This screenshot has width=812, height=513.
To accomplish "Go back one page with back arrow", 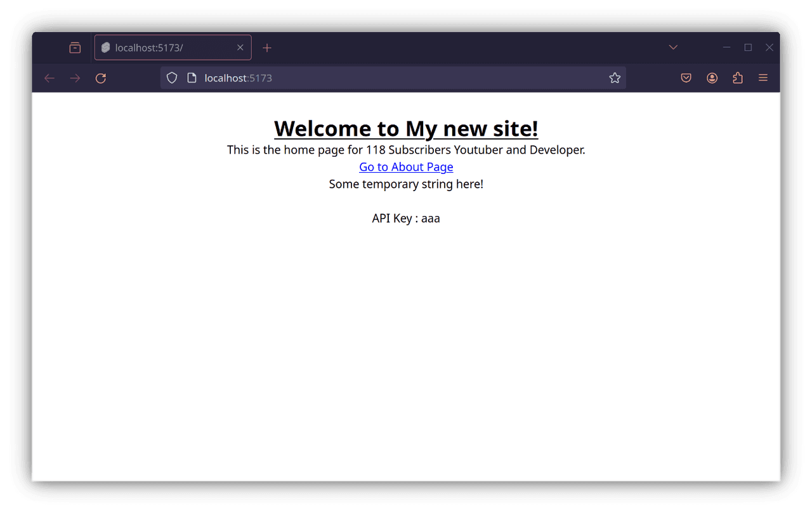I will (49, 78).
